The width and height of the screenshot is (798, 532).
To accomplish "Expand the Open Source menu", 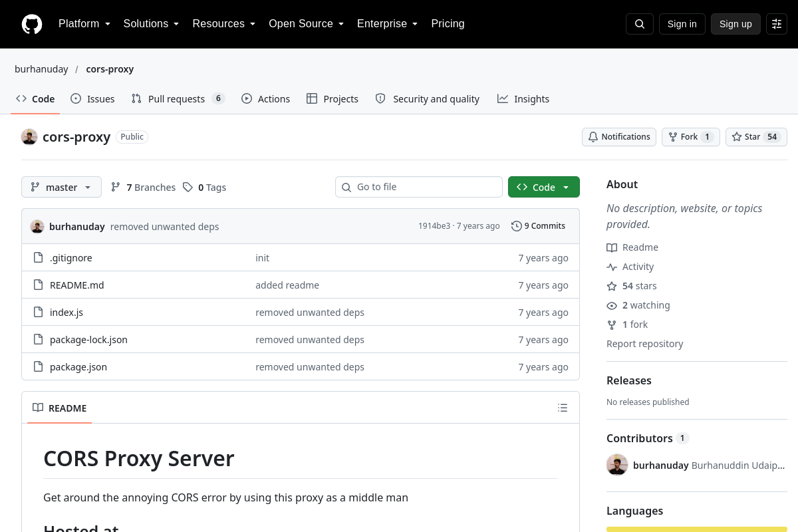I will point(306,24).
